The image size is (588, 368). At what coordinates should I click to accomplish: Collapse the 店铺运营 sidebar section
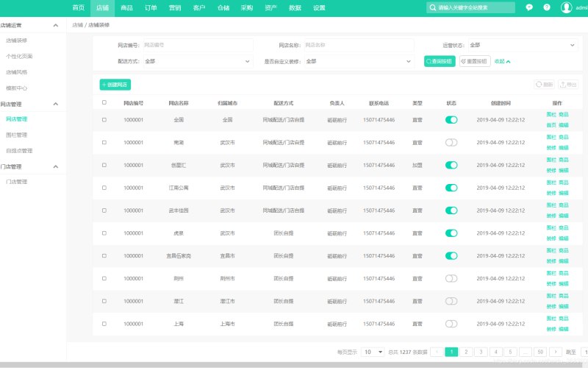click(56, 25)
